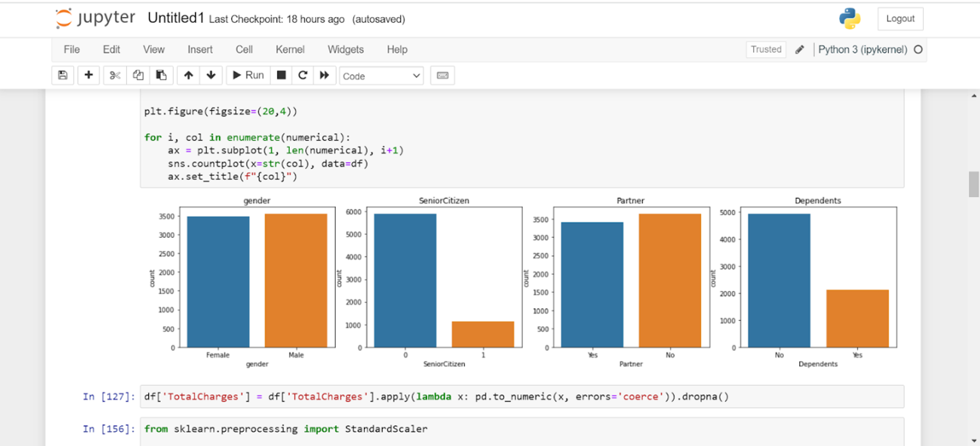
Task: Open the cell type Code dropdown
Action: [381, 76]
